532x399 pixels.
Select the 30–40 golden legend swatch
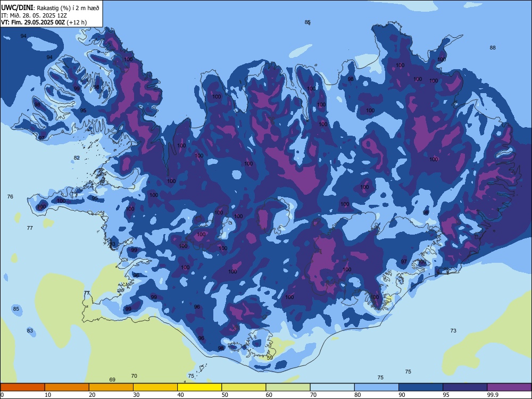point(155,387)
